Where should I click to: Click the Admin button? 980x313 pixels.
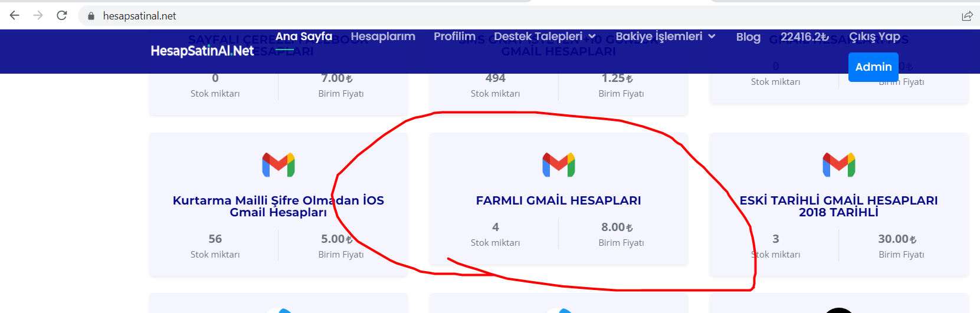(x=874, y=67)
